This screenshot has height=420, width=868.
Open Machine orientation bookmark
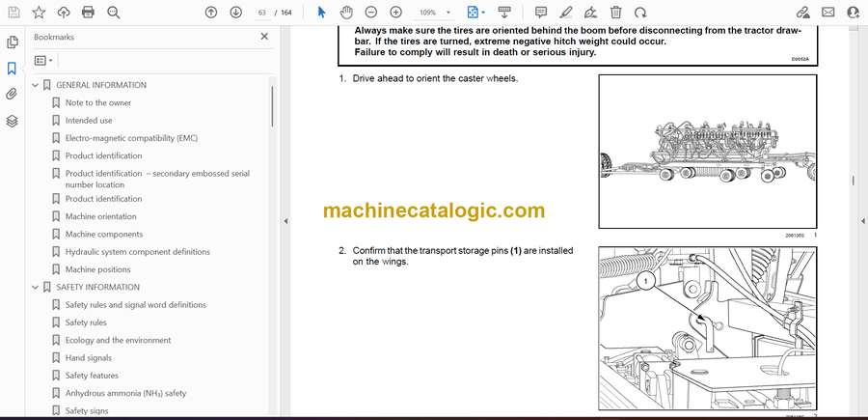click(100, 216)
